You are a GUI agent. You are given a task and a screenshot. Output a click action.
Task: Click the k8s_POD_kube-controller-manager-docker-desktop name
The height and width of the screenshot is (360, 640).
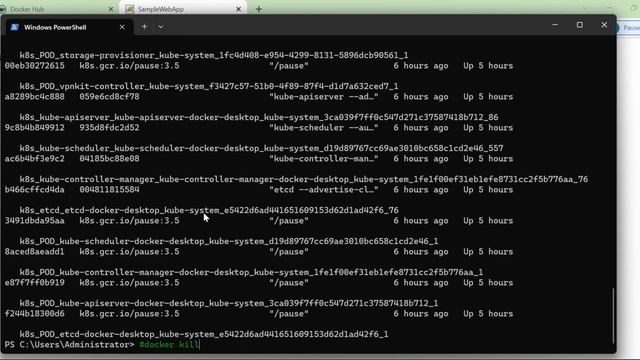pos(251,272)
